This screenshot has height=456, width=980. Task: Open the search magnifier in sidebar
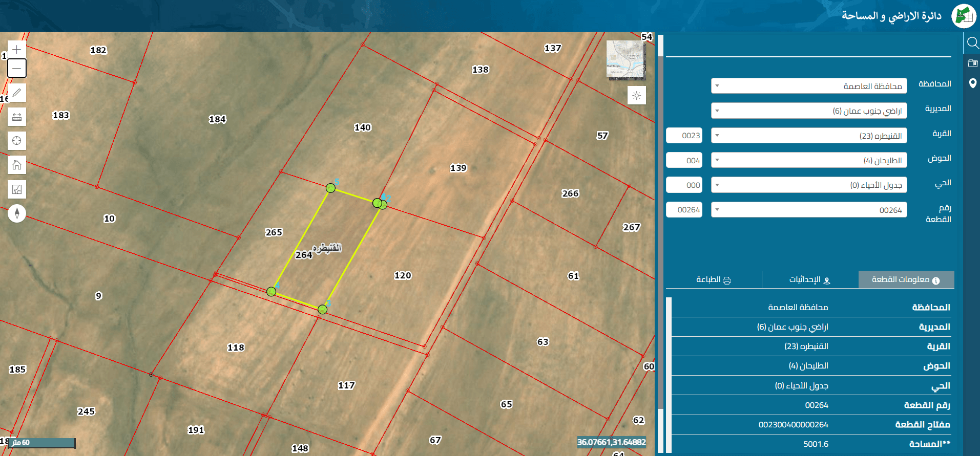[972, 42]
